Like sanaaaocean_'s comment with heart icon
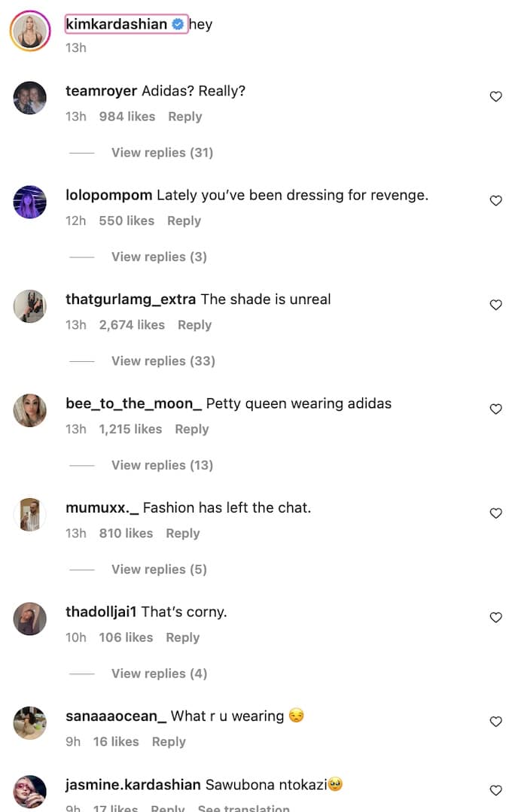This screenshot has width=512, height=812. (495, 722)
